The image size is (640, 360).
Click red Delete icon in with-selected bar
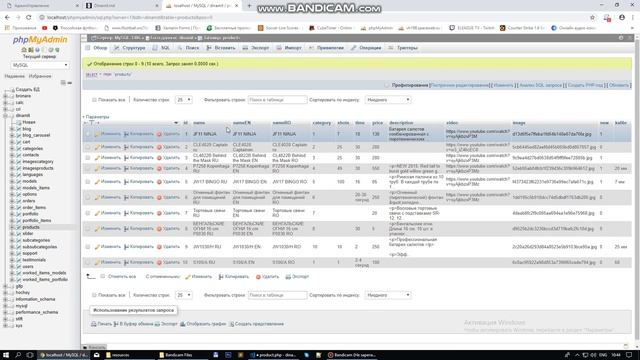[258, 277]
